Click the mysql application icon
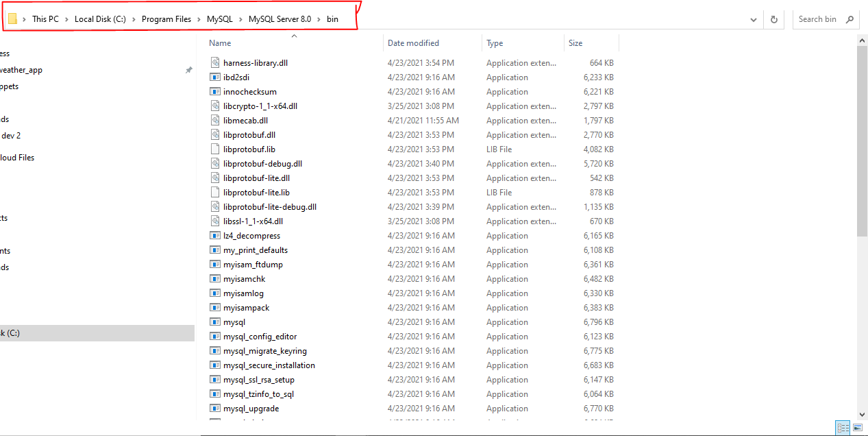This screenshot has height=436, width=868. click(214, 322)
